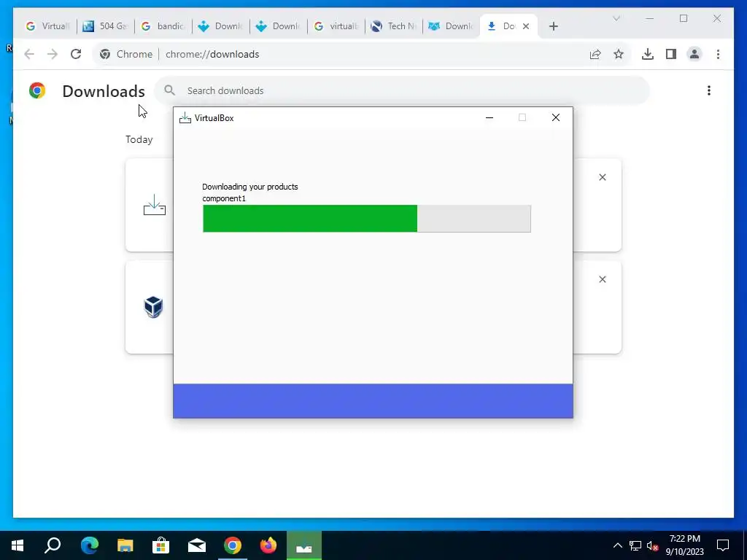
Task: Click the installer file icon in first download card
Action: click(x=155, y=205)
